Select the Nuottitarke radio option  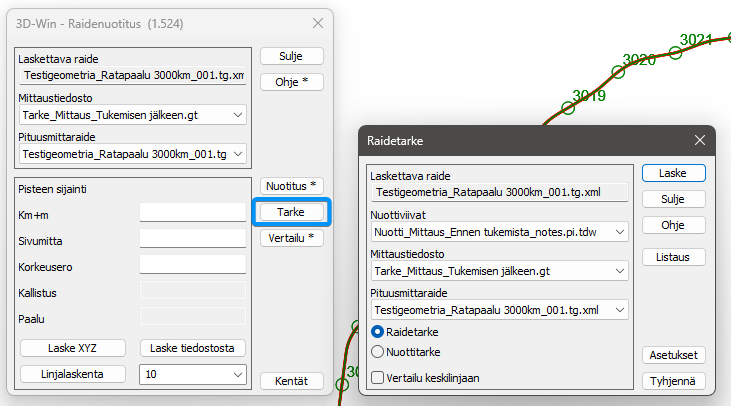click(x=378, y=352)
